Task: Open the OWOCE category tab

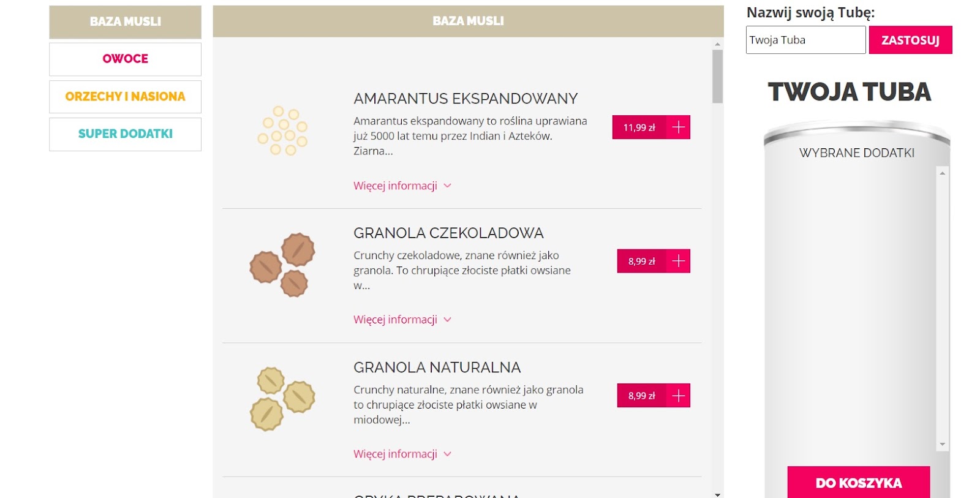Action: 125,59
